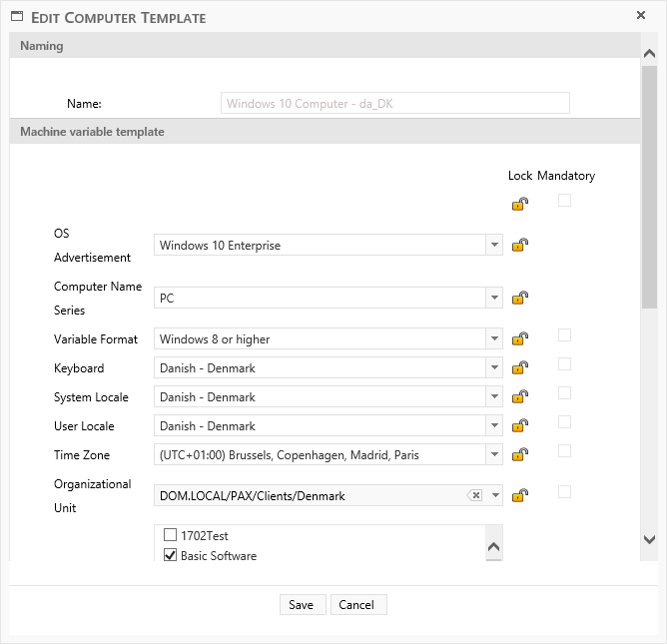Screen dimensions: 667x644
Task: Enable Mandatory checkbox for Keyboard row
Action: [565, 364]
